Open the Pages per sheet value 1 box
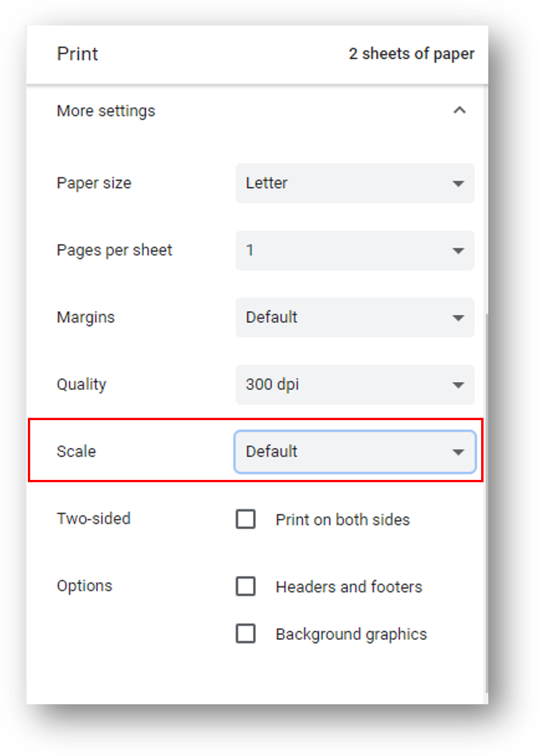Viewport: 540px width, 756px height. click(355, 250)
